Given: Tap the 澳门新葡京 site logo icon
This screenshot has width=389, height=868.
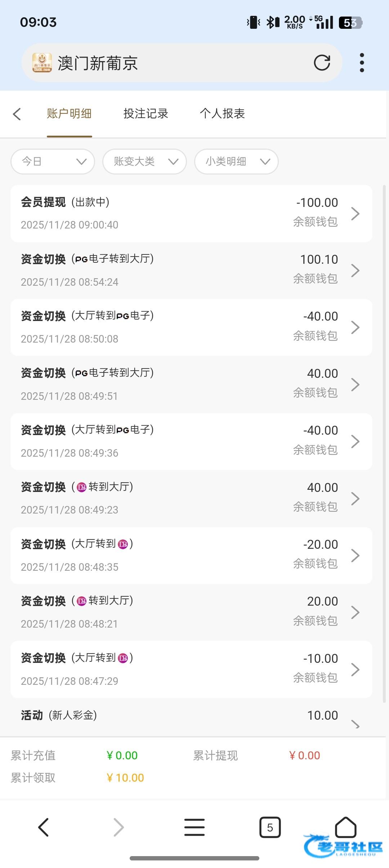Looking at the screenshot, I should tap(42, 63).
